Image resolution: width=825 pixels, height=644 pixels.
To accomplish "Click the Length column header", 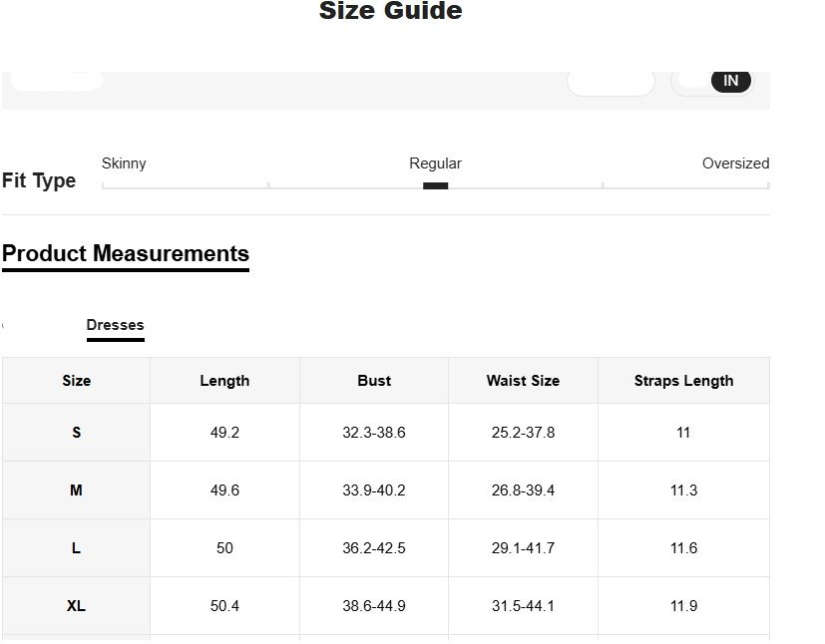I will coord(224,381).
